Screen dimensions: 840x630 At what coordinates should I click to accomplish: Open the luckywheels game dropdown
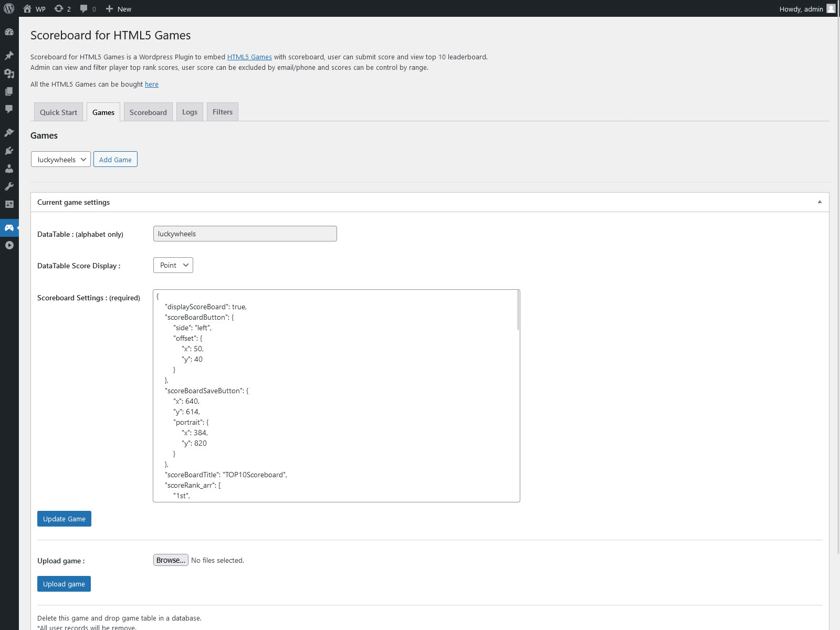click(61, 160)
